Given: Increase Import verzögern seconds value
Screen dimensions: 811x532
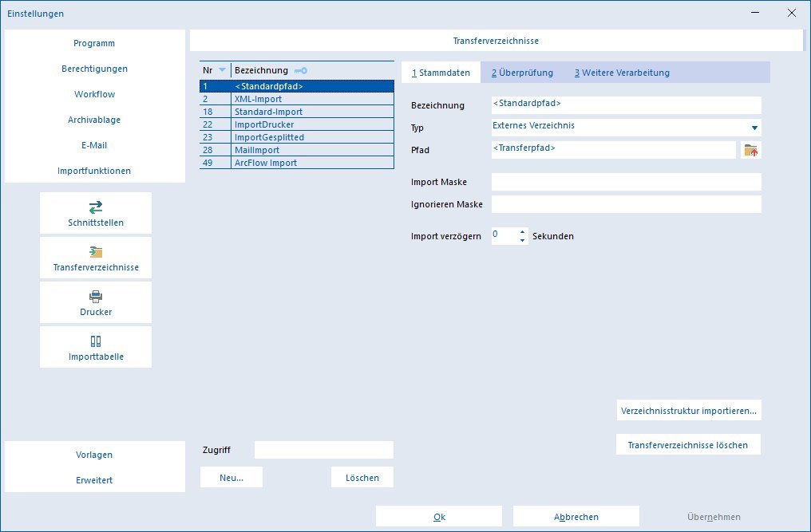Looking at the screenshot, I should tap(522, 232).
